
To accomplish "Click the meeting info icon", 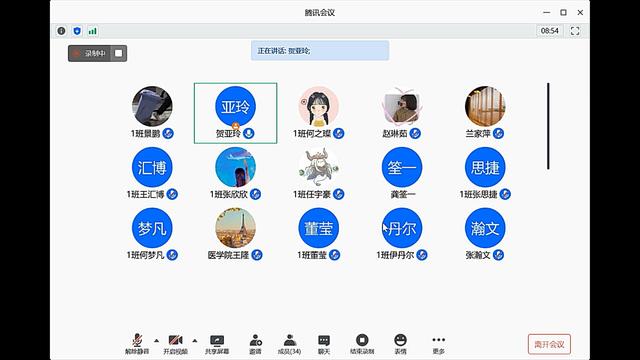I will [61, 31].
